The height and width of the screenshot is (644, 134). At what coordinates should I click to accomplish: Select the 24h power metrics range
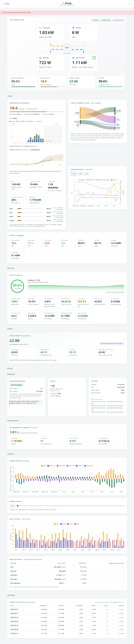(74, 174)
